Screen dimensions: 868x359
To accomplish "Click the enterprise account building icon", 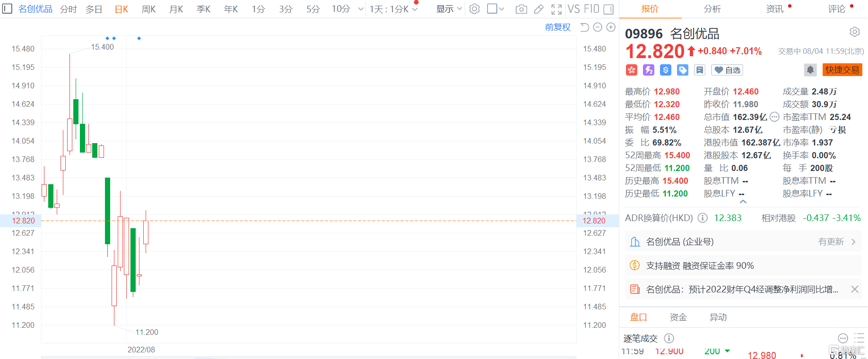I will [x=635, y=242].
